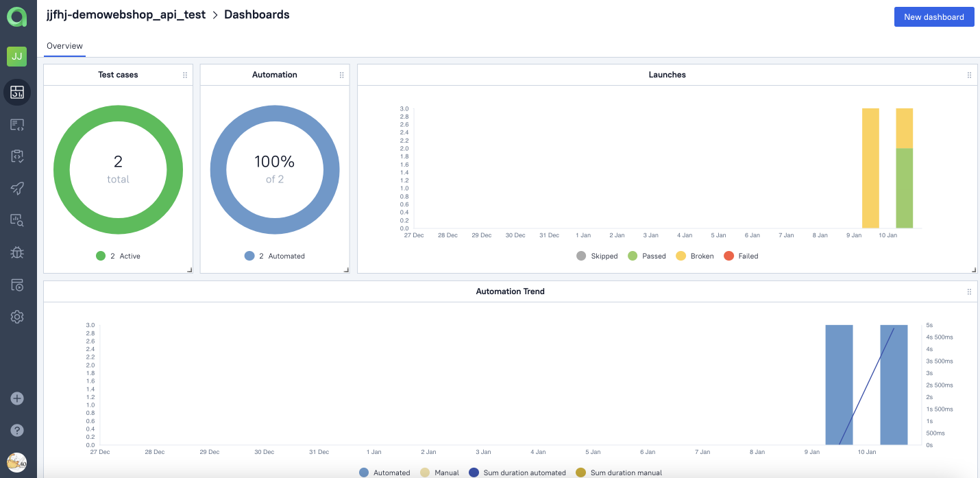Viewport: 980px width, 478px height.
Task: Open the Jobs sidebar icon
Action: click(17, 285)
